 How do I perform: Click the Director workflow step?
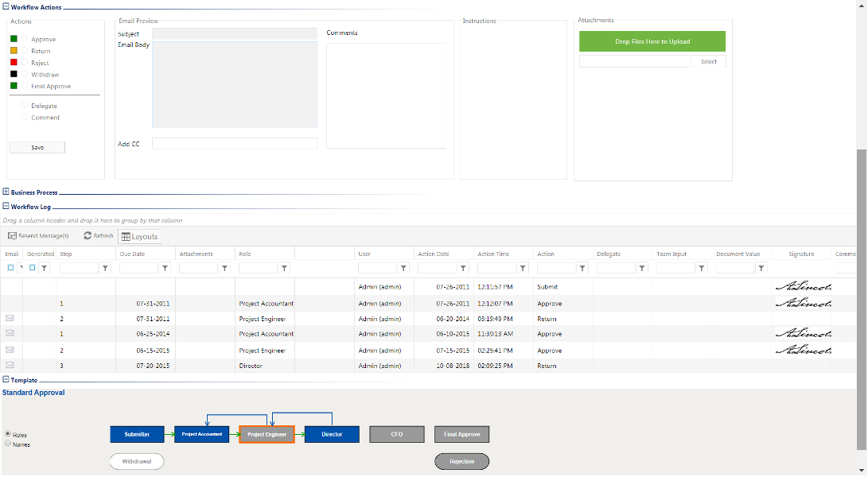coord(332,434)
